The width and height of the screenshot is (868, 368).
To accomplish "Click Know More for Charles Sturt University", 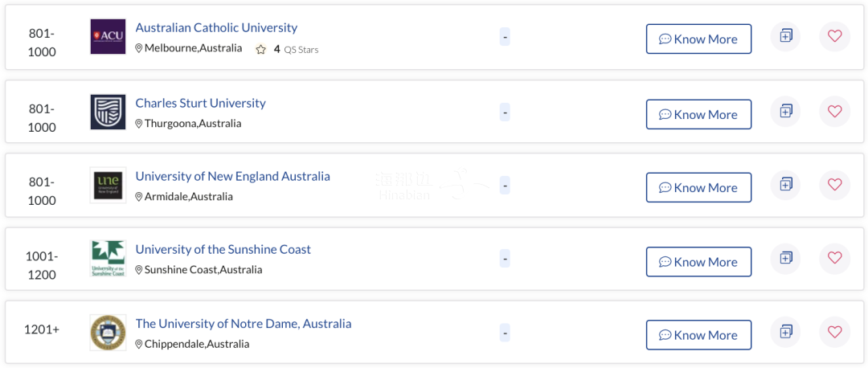I will [x=698, y=115].
